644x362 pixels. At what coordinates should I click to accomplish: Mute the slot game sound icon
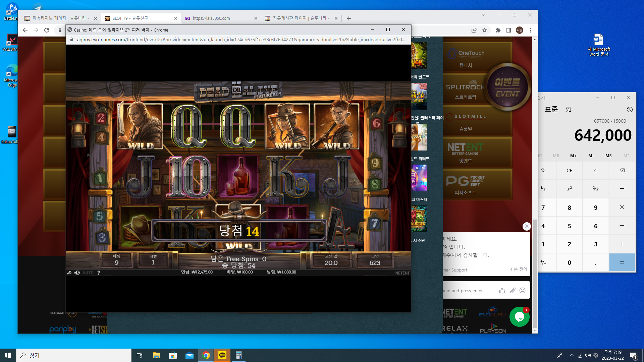coord(77,273)
